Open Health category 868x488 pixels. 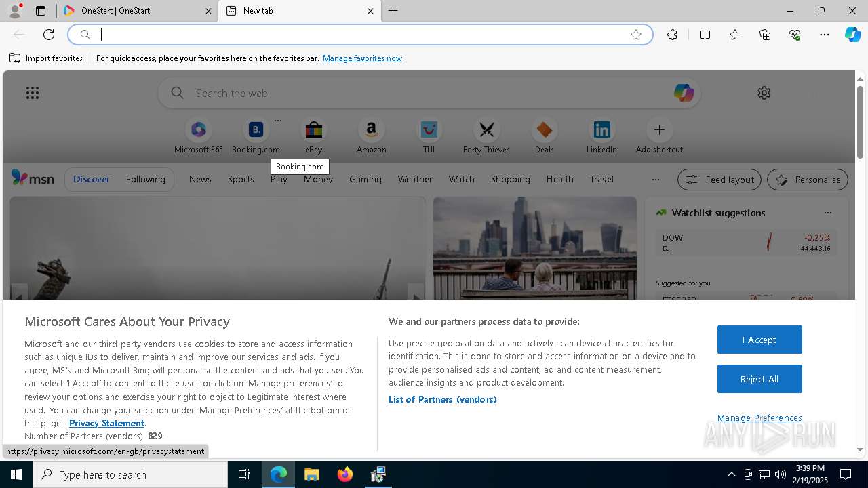pos(559,179)
